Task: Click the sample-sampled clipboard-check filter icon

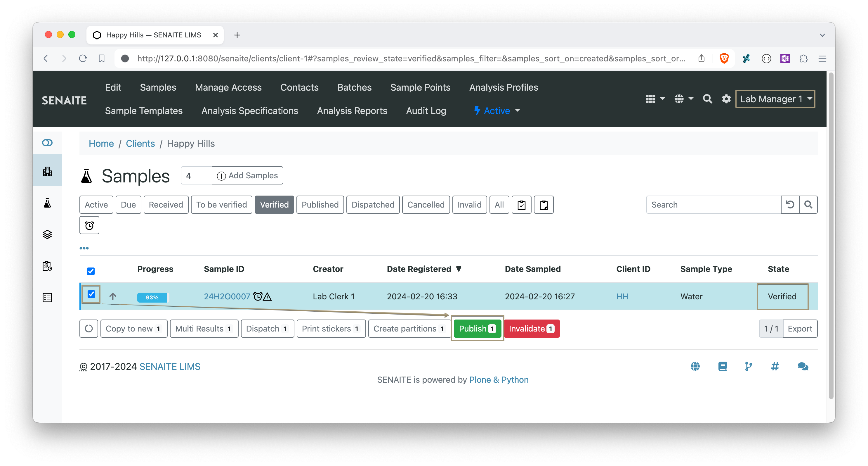Action: pos(521,204)
